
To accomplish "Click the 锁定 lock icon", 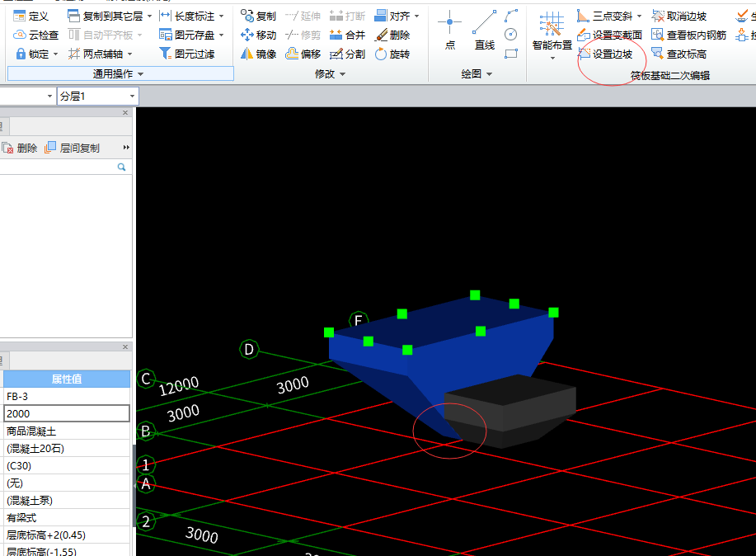I will (21, 54).
